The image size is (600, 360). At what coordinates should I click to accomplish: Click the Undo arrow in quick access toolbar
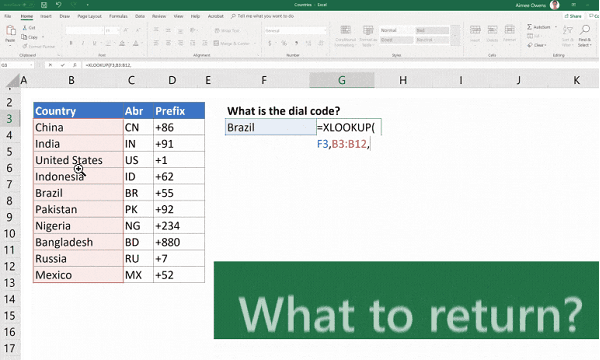coord(59,5)
